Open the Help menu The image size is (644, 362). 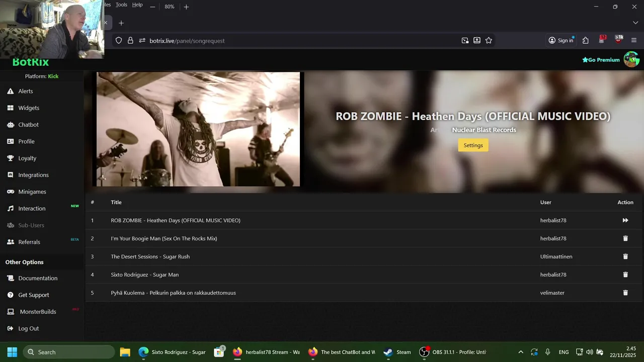click(137, 5)
